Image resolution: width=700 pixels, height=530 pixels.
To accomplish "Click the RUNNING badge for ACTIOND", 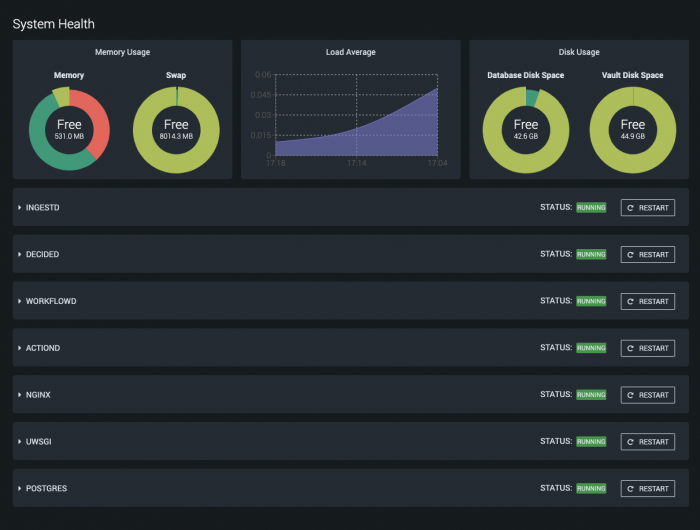I will 591,348.
